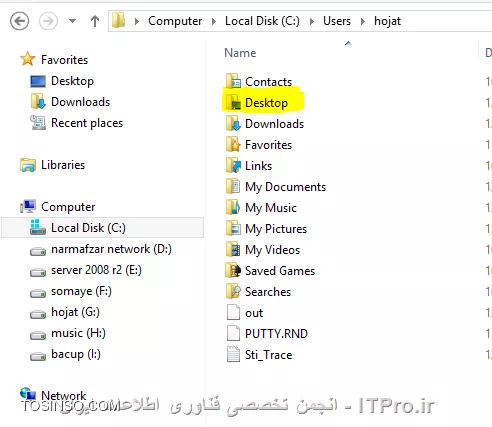Click the Downloads folder icon in file list
This screenshot has width=492, height=427.
tap(233, 123)
